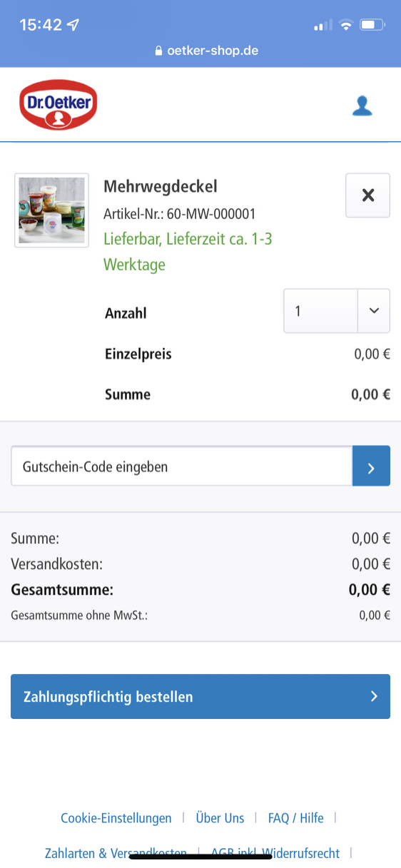The height and width of the screenshot is (868, 401).
Task: Tap the location arrow beside the time
Action: click(x=73, y=25)
